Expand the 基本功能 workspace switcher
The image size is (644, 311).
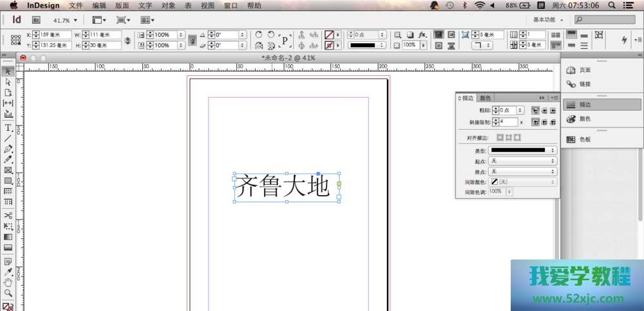548,19
